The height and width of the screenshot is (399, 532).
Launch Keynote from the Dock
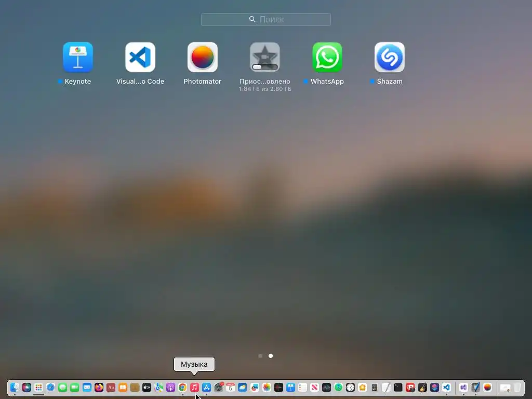point(290,387)
